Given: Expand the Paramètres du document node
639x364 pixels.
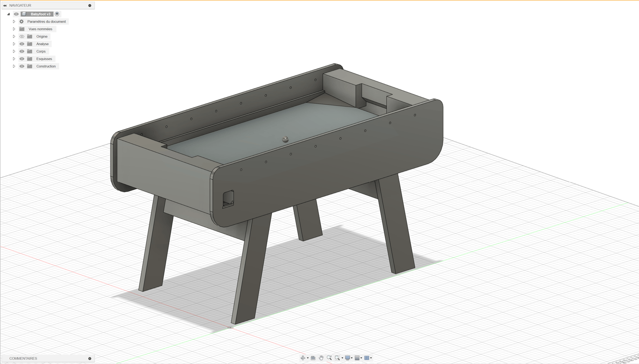Looking at the screenshot, I should click(14, 22).
